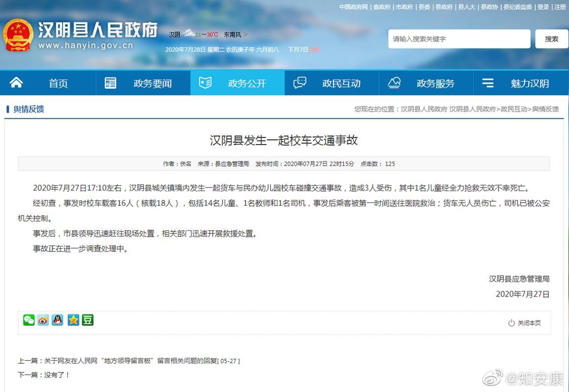This screenshot has width=569, height=392.
Task: Open 县政府 top link
Action: click(x=444, y=7)
